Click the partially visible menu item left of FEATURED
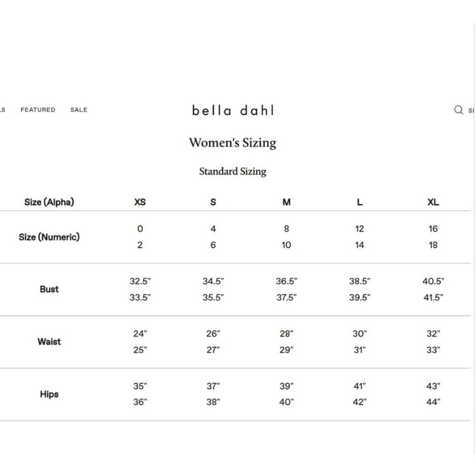 click(2, 110)
